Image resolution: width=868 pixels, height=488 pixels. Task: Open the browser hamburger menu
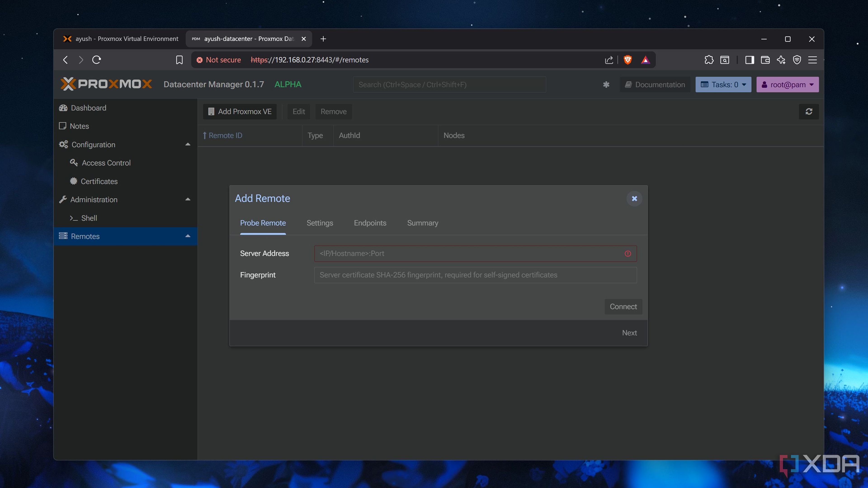coord(812,60)
